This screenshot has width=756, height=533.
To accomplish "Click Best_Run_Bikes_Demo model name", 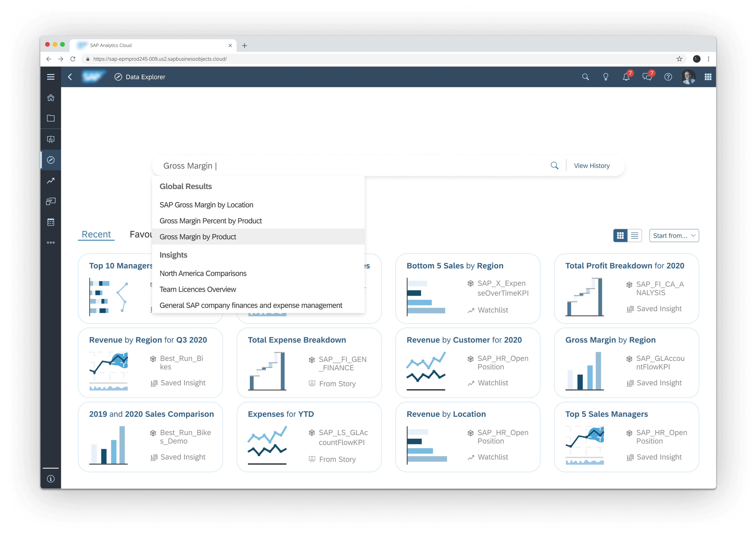I will [x=185, y=437].
